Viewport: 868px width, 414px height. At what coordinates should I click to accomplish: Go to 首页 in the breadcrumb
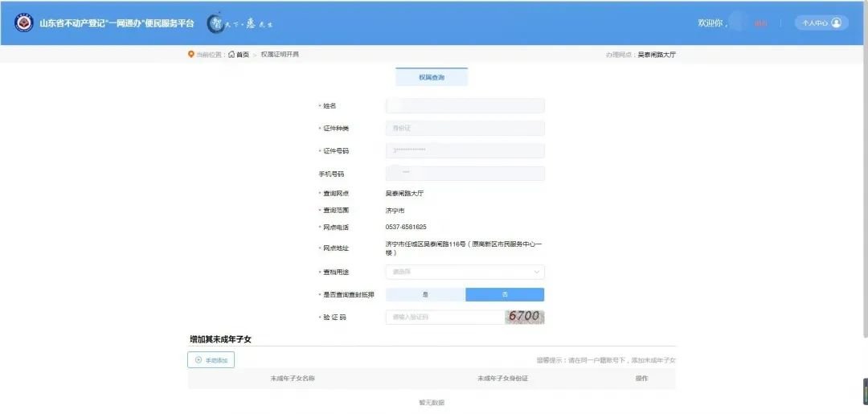pyautogui.click(x=243, y=55)
